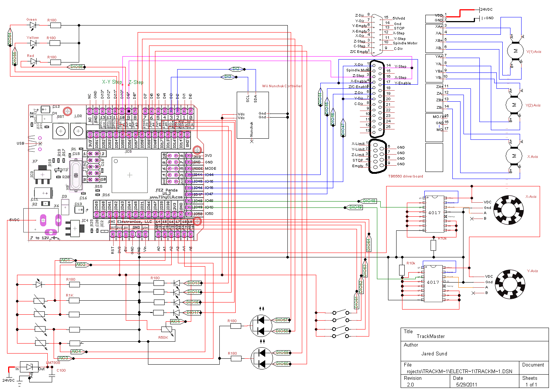Select the Yellow LED diode symbol

pyautogui.click(x=33, y=43)
